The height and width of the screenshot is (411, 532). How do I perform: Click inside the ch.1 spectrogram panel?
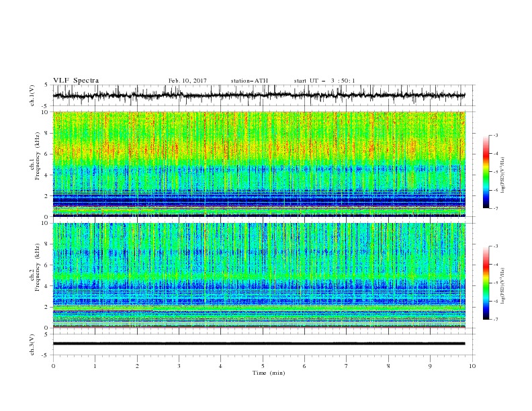(x=259, y=164)
